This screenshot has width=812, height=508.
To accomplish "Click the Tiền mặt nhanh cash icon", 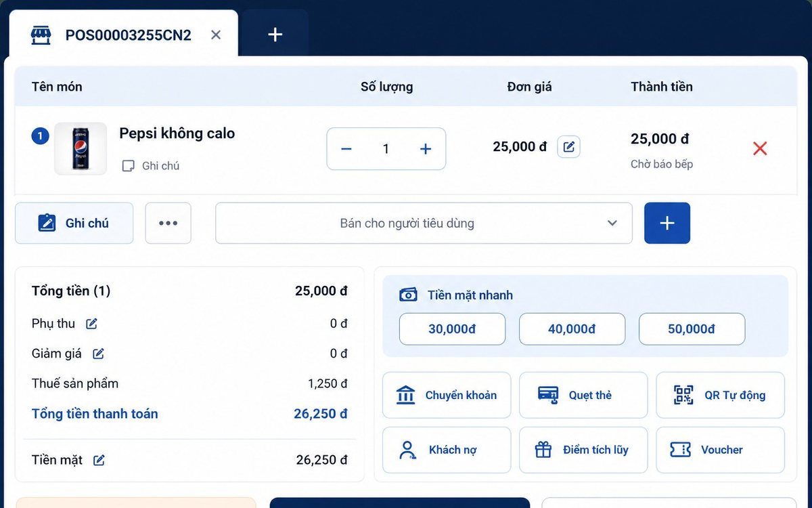I will click(x=408, y=295).
